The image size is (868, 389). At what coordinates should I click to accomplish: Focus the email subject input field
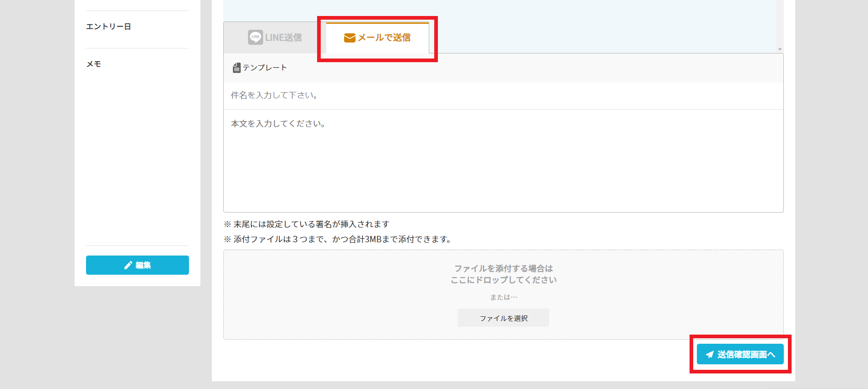503,96
